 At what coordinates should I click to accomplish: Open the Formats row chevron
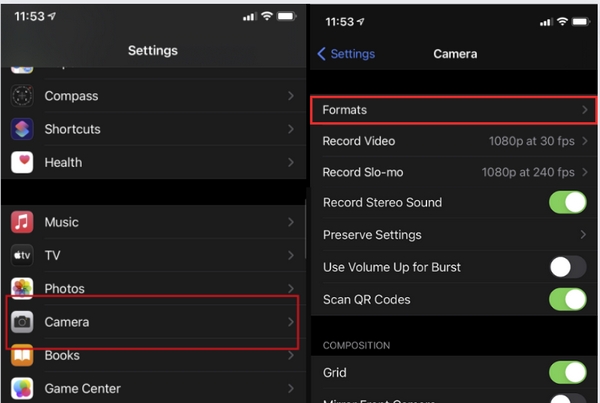pos(584,109)
